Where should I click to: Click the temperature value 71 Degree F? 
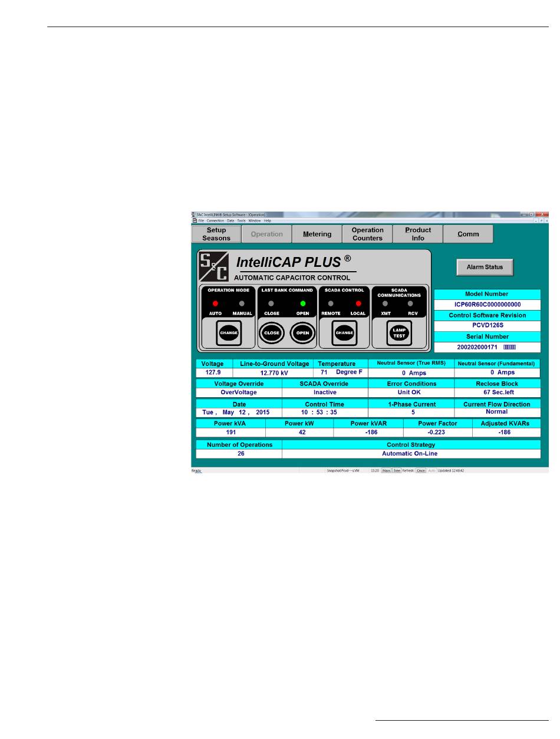(341, 372)
